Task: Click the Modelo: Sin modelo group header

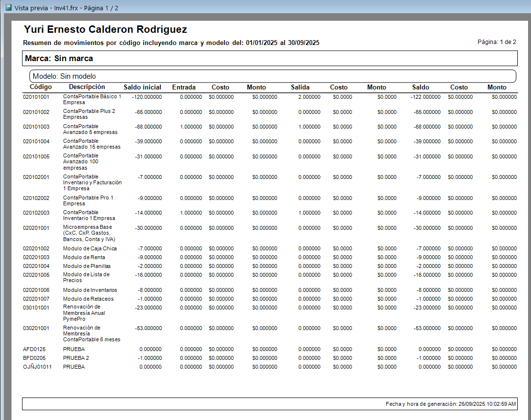Action: click(x=273, y=76)
